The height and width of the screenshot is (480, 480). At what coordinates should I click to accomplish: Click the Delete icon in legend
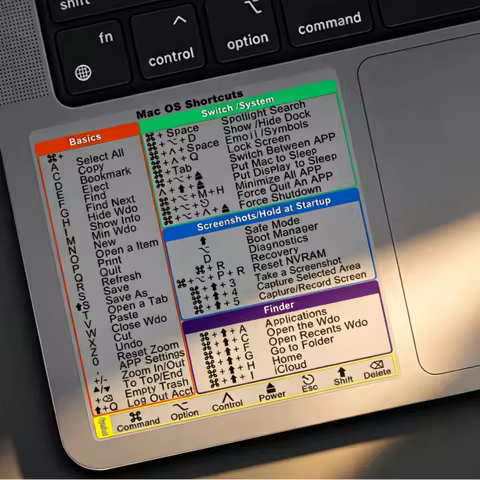click(376, 365)
